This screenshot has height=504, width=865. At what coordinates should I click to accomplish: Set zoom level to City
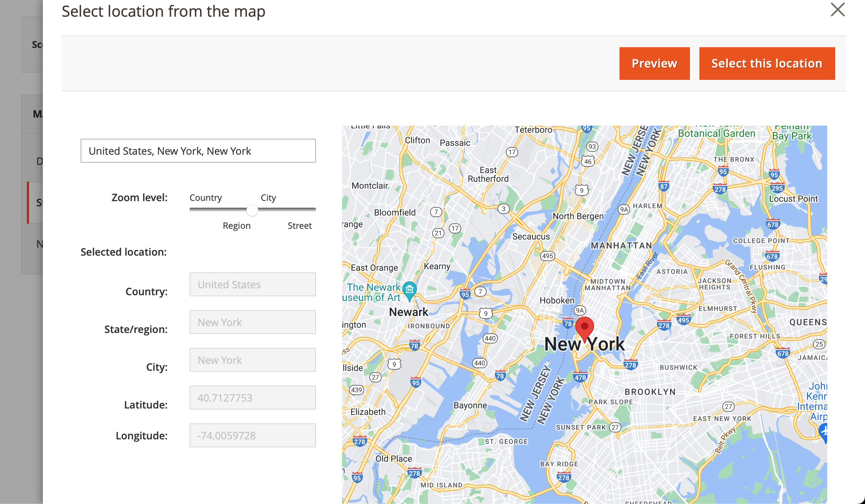268,198
